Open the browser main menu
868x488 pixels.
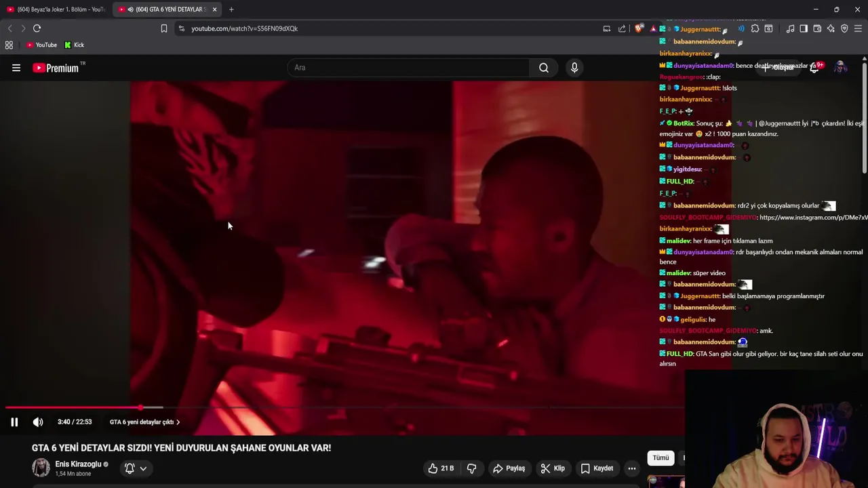(858, 28)
